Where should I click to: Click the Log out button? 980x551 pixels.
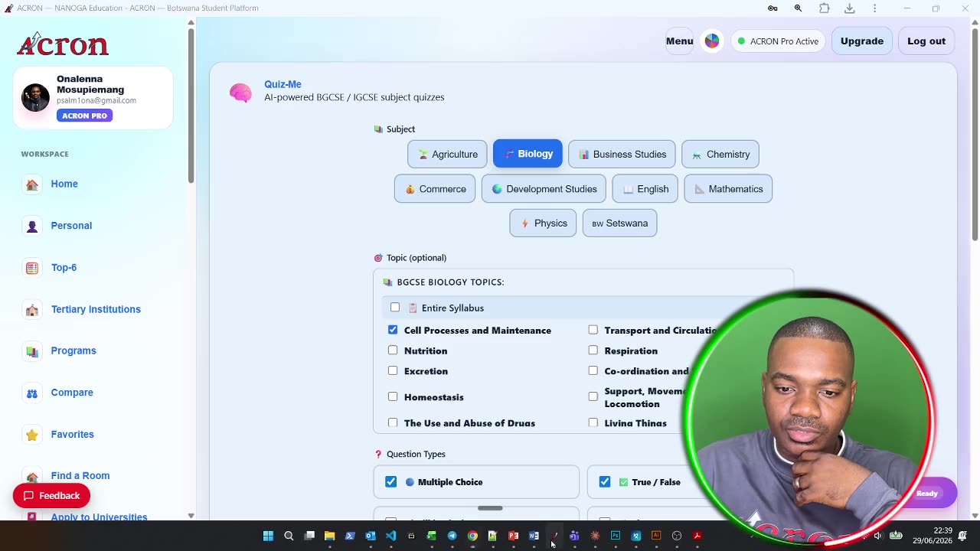(x=926, y=41)
